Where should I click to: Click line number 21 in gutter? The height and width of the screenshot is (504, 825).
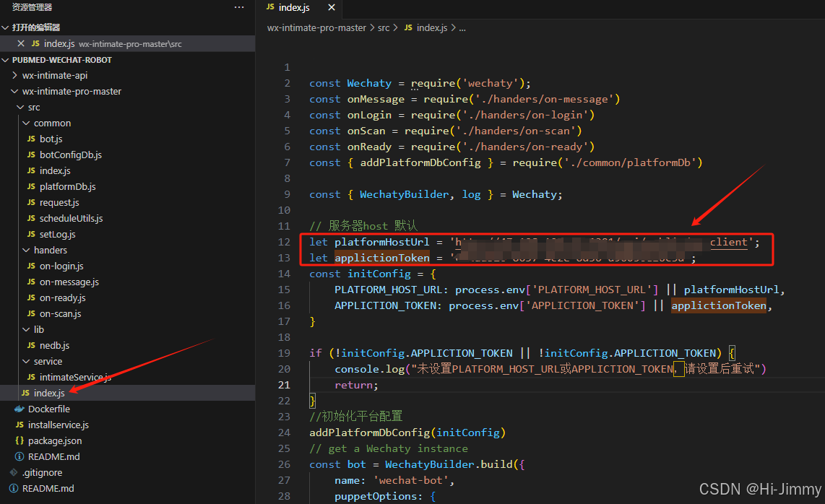284,385
